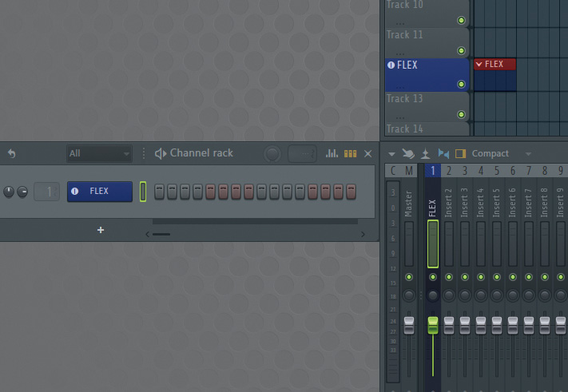This screenshot has width=568, height=392.
Task: Select the Track 11 header
Action: tap(427, 43)
